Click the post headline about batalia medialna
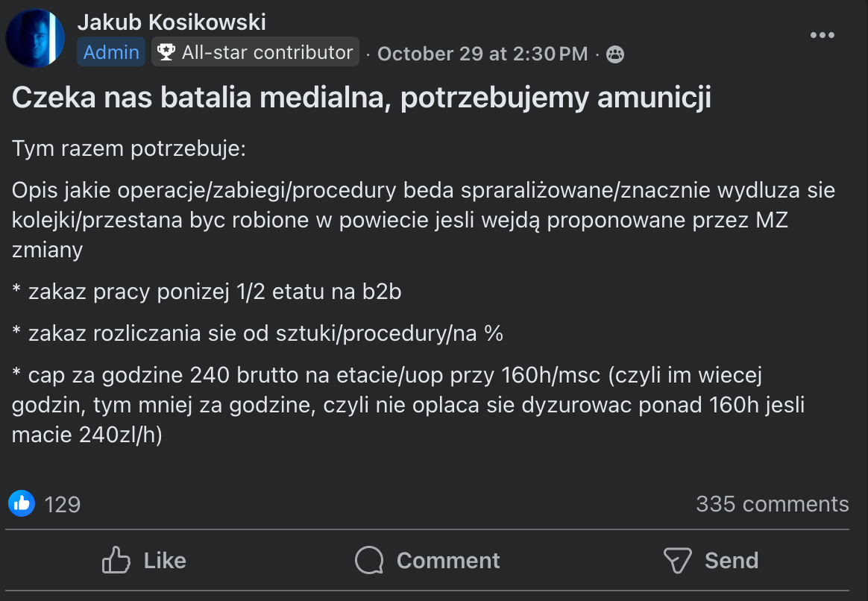This screenshot has width=868, height=601. (x=361, y=99)
